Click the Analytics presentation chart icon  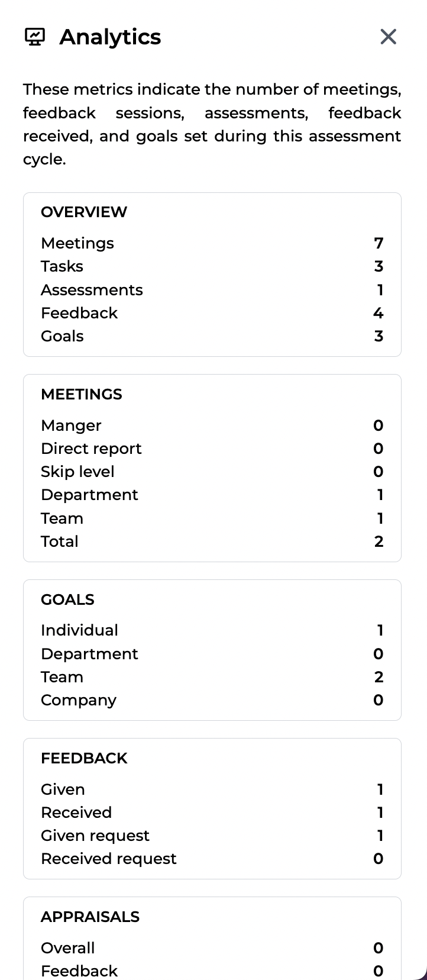[35, 37]
